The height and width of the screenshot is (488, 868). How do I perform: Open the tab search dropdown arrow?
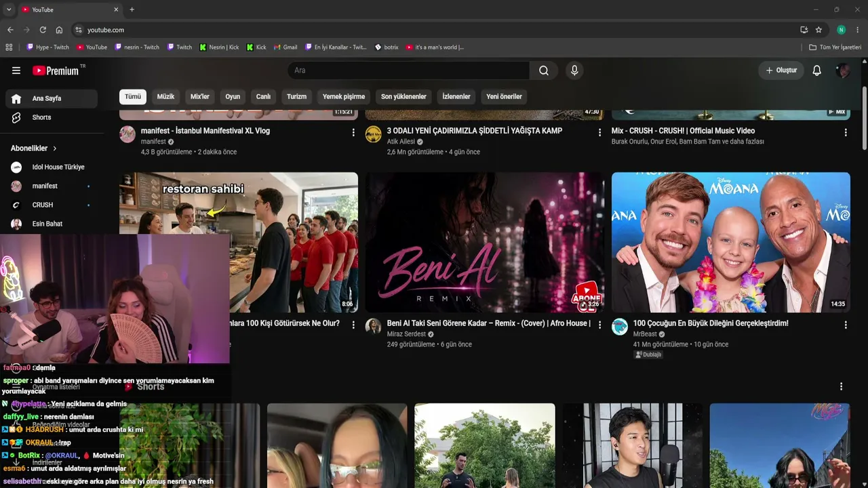9,9
